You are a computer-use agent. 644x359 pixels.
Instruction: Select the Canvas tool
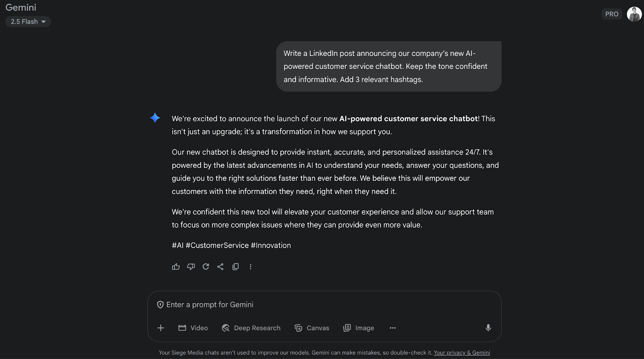(312, 328)
